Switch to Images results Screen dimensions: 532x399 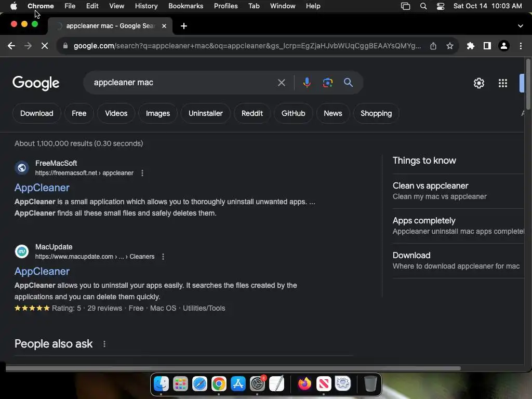click(158, 113)
